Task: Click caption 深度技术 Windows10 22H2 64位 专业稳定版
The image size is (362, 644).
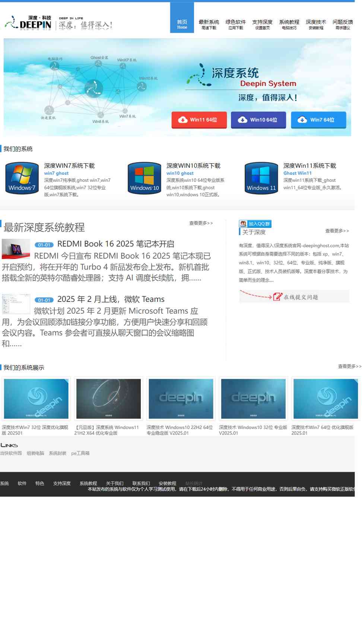Action: point(180,430)
